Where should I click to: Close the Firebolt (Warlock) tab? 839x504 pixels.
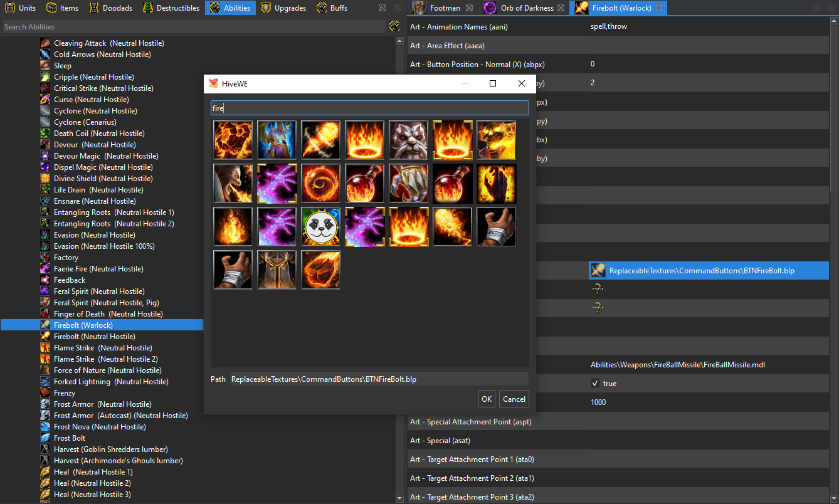tap(658, 8)
